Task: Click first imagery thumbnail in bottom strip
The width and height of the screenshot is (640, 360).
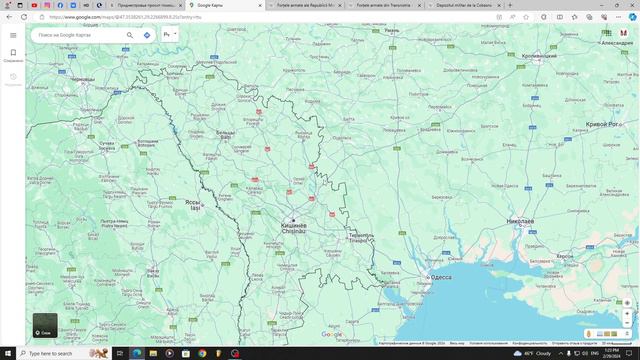Action: point(600,334)
